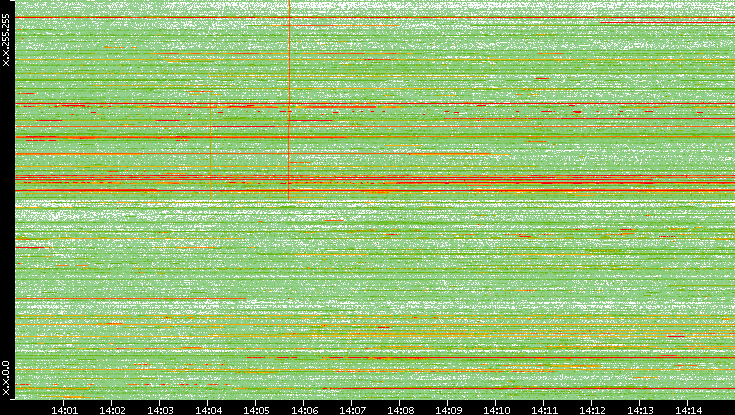The height and width of the screenshot is (415, 735).
Task: Click the 14:08 time axis label
Action: [x=400, y=409]
